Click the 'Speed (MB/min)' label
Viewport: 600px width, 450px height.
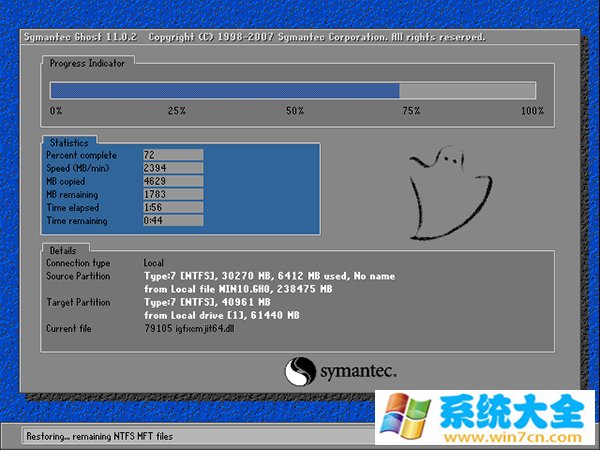tap(78, 168)
